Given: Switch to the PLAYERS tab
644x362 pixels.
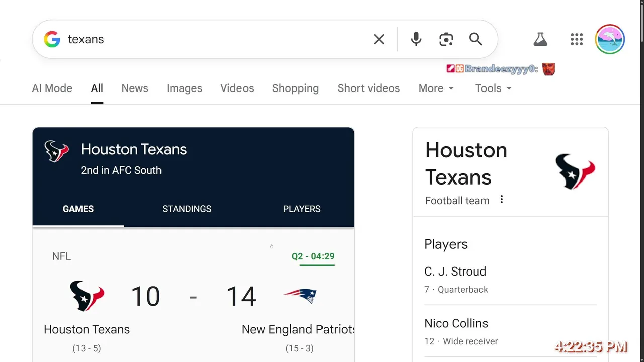Looking at the screenshot, I should coord(302,209).
